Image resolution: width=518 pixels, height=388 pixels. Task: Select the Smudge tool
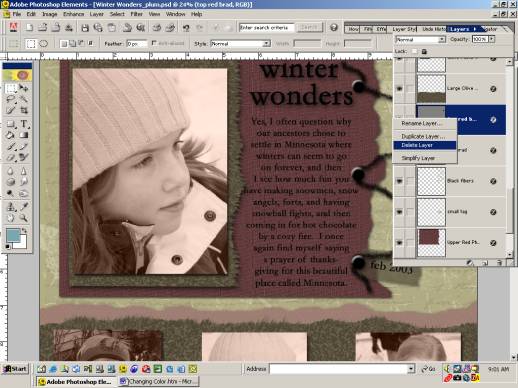24,182
